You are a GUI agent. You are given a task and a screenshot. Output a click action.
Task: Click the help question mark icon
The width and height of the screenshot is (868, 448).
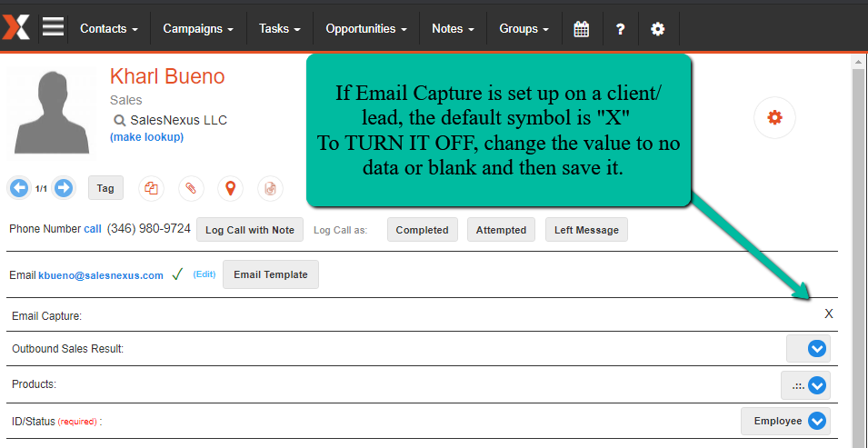click(620, 29)
